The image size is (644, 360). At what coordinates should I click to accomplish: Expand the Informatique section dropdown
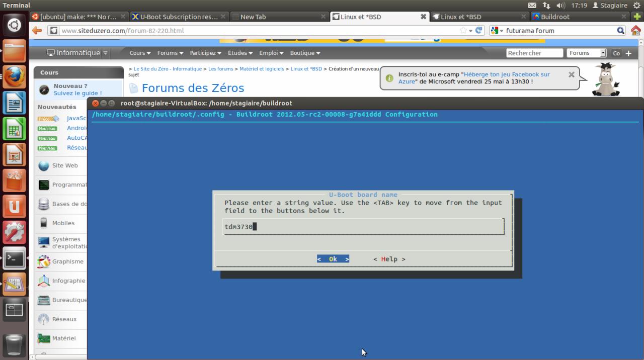coord(105,53)
